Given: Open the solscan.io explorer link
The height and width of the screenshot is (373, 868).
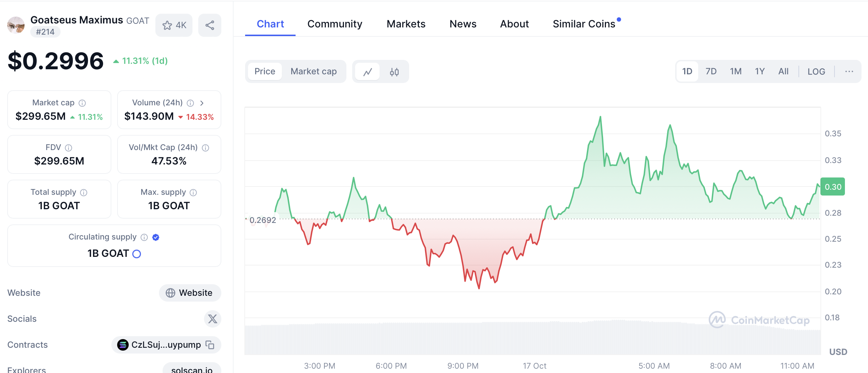Looking at the screenshot, I should 192,369.
